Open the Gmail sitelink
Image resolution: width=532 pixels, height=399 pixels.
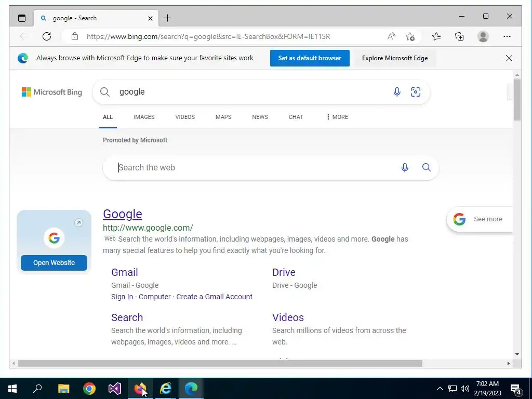tap(125, 272)
